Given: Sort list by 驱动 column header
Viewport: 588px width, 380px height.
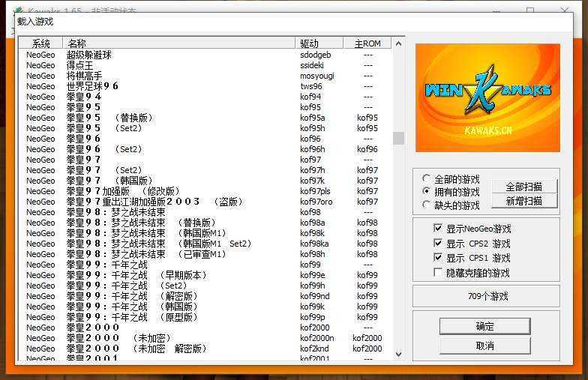Looking at the screenshot, I should click(x=319, y=43).
